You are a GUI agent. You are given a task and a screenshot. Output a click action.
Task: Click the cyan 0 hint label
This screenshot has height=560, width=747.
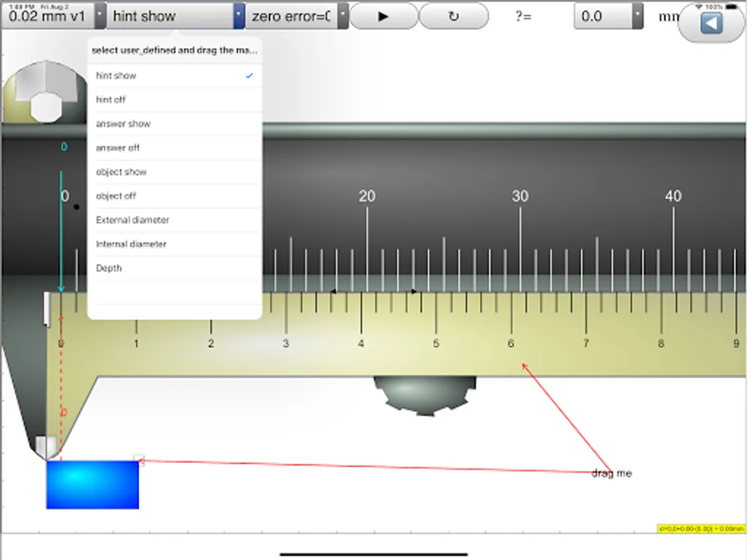point(63,147)
